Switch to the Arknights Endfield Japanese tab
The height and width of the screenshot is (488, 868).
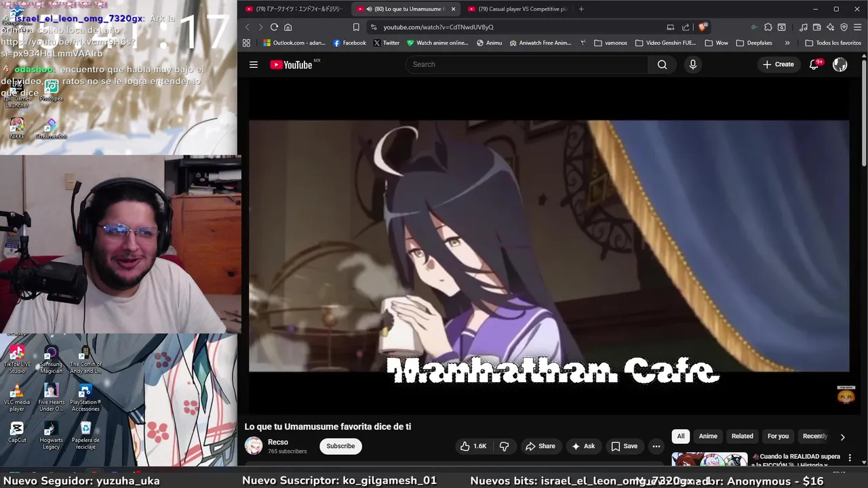296,9
